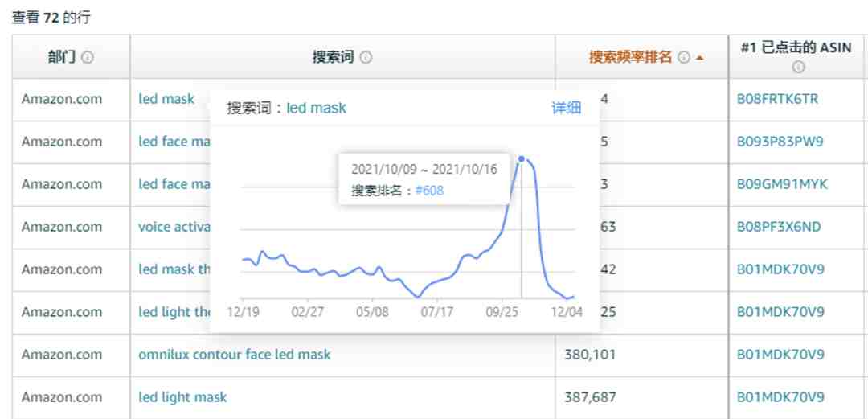868x419 pixels.
Task: Click #608 search rank in tooltip
Action: coord(429,191)
